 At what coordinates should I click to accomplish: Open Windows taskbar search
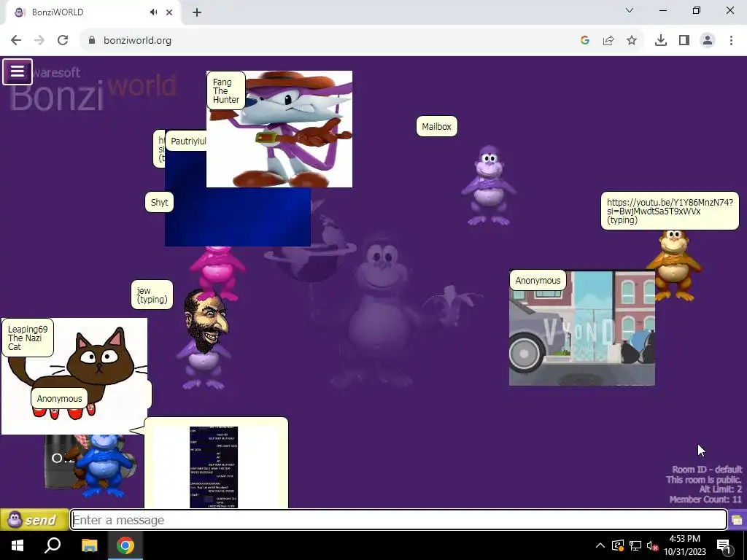53,545
